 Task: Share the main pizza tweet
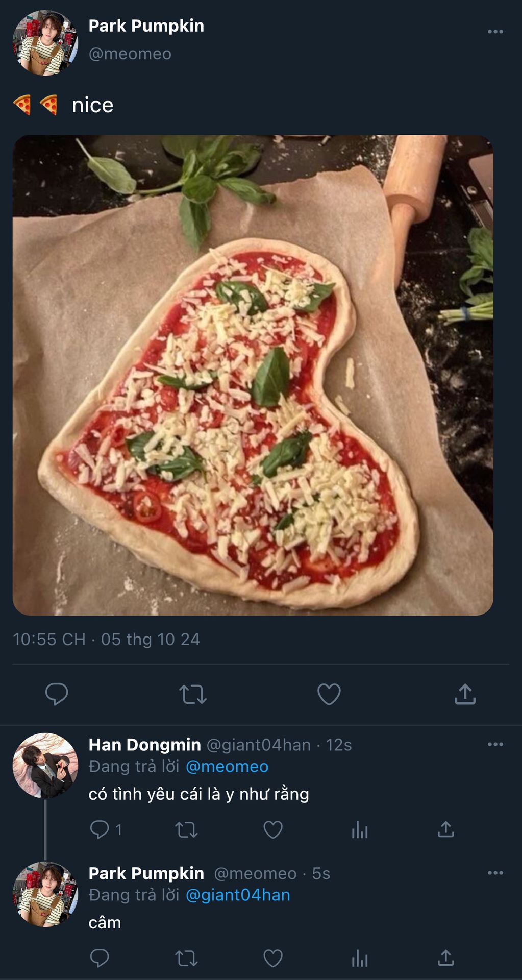click(465, 694)
